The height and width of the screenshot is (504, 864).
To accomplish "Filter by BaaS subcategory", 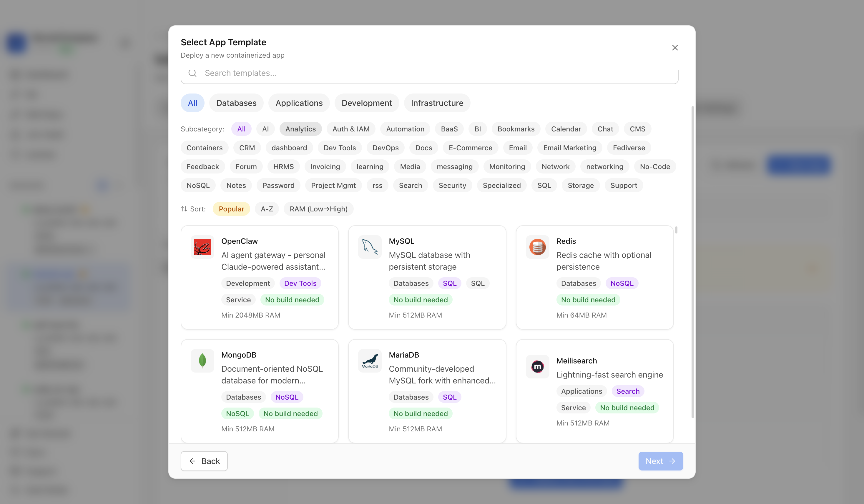I will pos(449,129).
